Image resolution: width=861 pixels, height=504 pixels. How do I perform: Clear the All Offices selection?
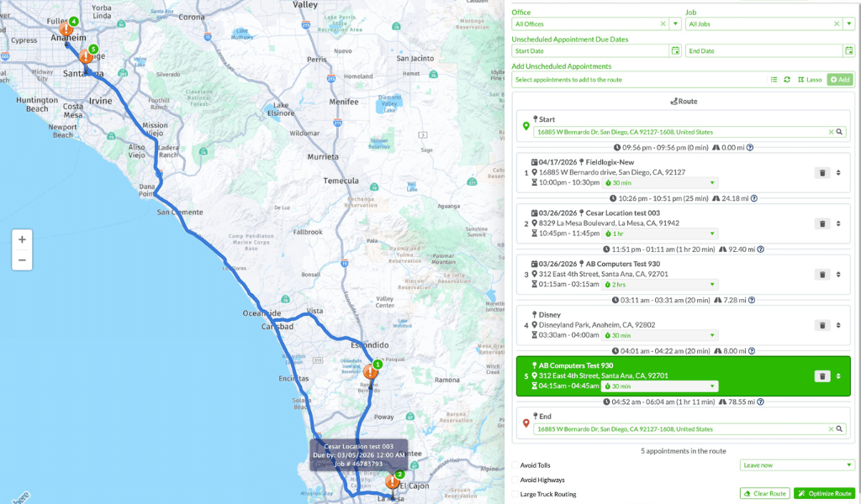tap(663, 24)
